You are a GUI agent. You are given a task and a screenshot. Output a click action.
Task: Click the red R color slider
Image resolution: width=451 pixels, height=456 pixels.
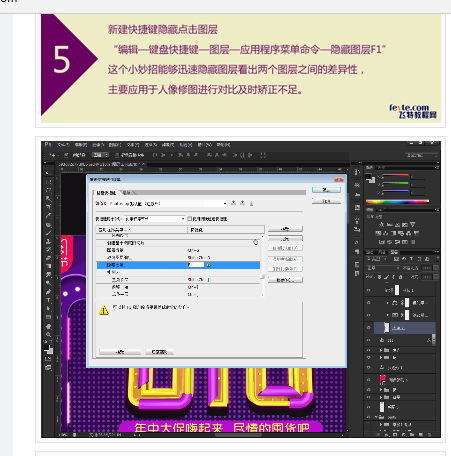tap(396, 175)
